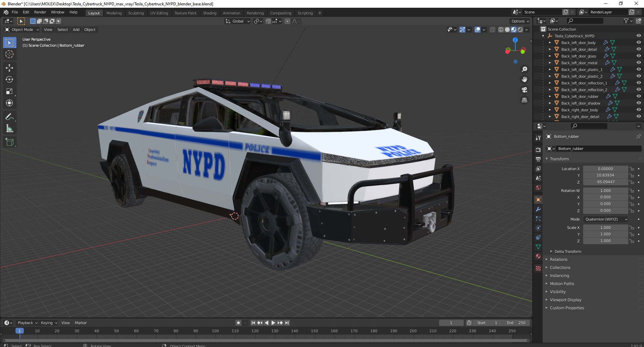The image size is (644, 347).
Task: Expand Back_left_door_metal tree item
Action: click(550, 63)
